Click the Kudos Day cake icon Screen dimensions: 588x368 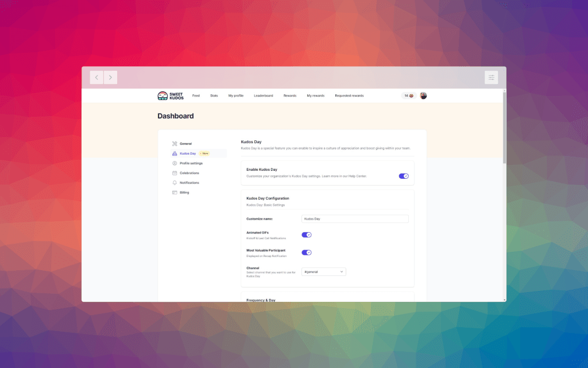click(x=175, y=154)
